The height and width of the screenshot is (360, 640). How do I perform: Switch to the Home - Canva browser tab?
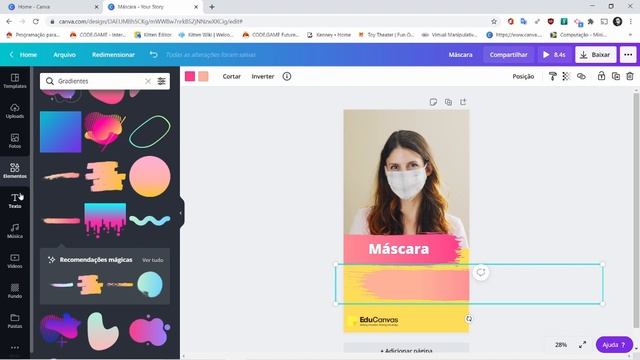click(53, 7)
